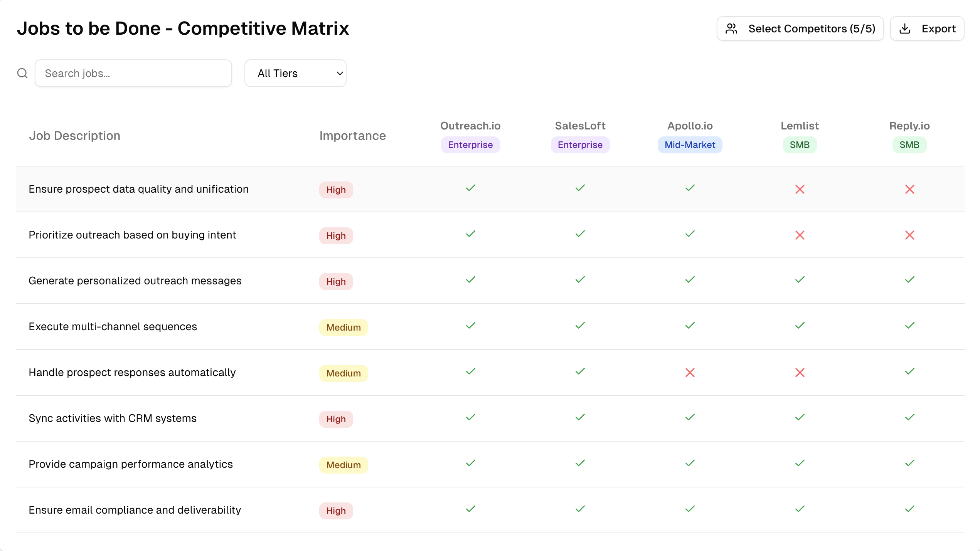Image resolution: width=980 pixels, height=551 pixels.
Task: Click Enterprise badge under Outreach.io
Action: (x=470, y=145)
